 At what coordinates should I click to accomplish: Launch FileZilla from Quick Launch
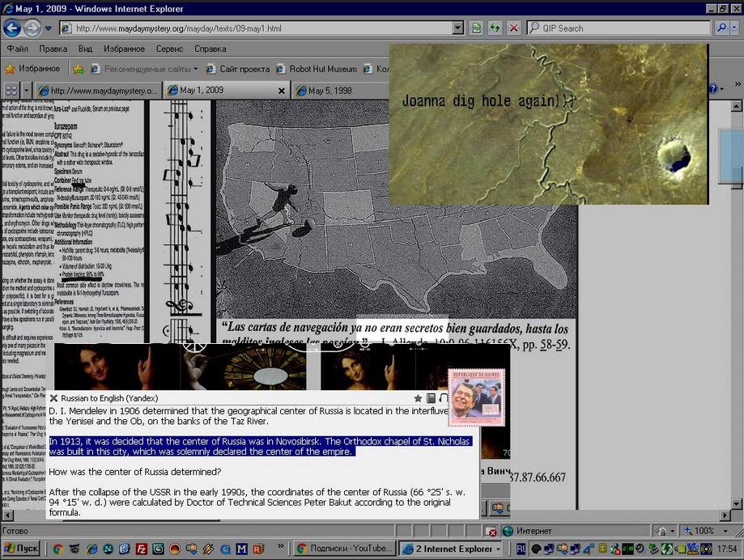142,549
